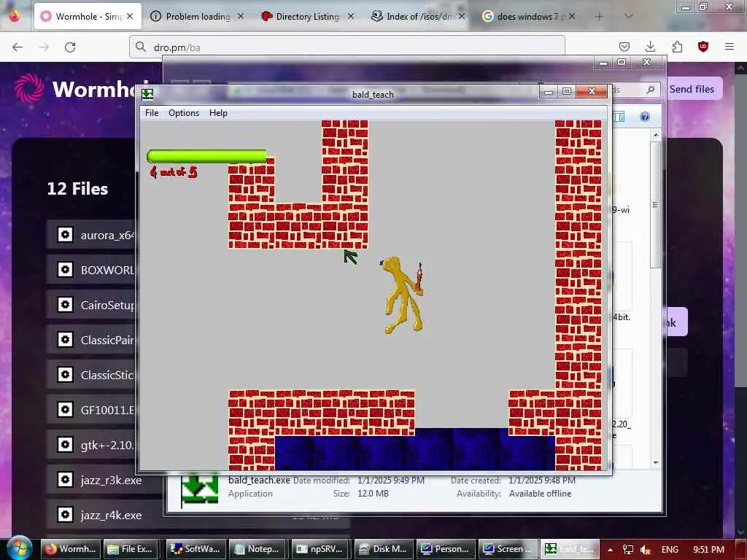Click the Date modified value 1/1/2025 9:49 PM
This screenshot has height=560, width=747.
[391, 481]
